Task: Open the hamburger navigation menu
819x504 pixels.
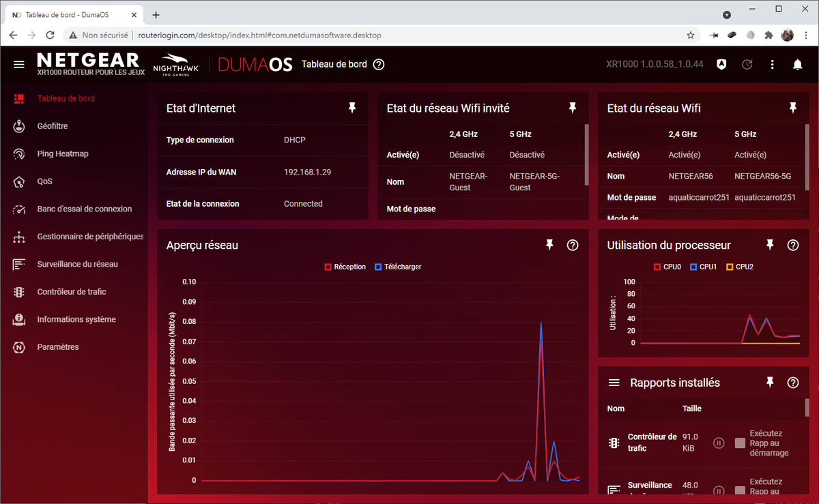Action: [19, 64]
